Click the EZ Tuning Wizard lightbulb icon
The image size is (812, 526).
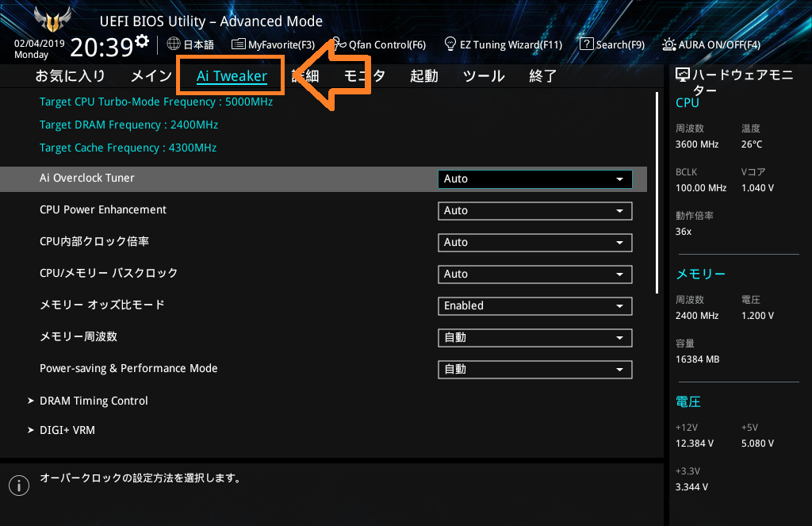point(450,44)
